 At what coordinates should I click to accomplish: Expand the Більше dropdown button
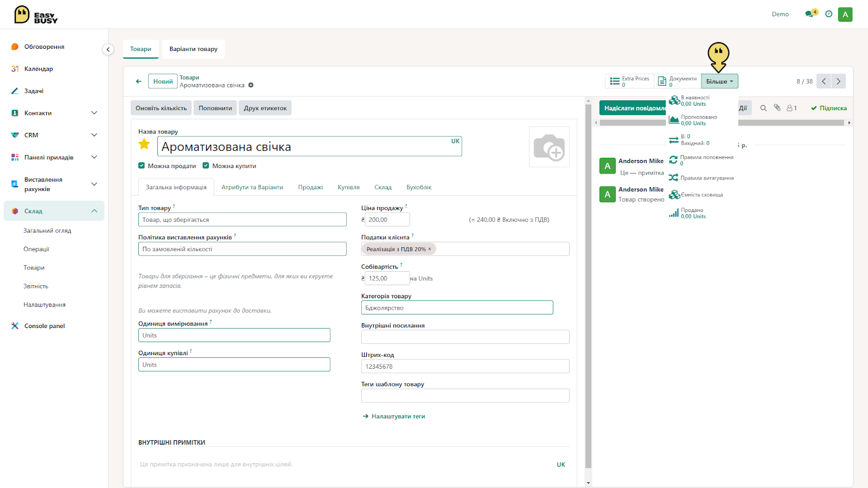click(x=719, y=81)
